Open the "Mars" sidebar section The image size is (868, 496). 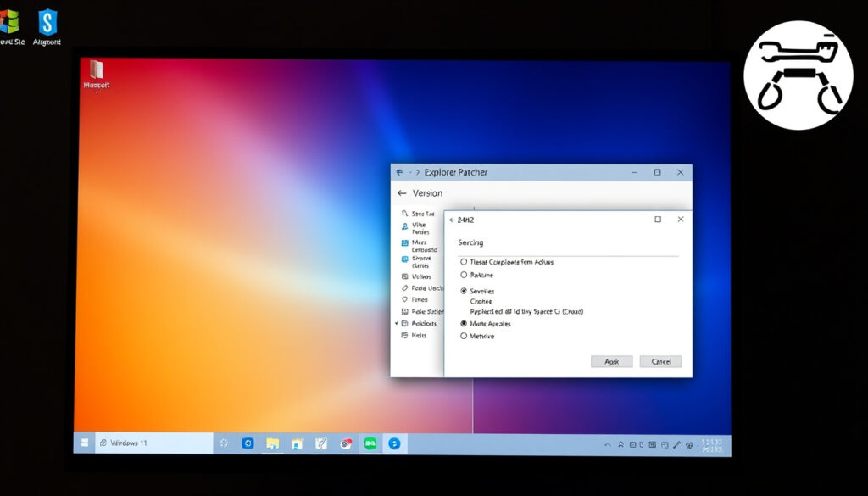click(419, 246)
